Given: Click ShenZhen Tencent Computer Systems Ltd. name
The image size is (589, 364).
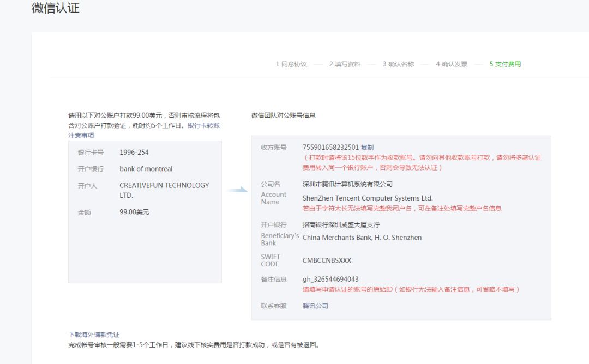Looking at the screenshot, I should coord(368,198).
